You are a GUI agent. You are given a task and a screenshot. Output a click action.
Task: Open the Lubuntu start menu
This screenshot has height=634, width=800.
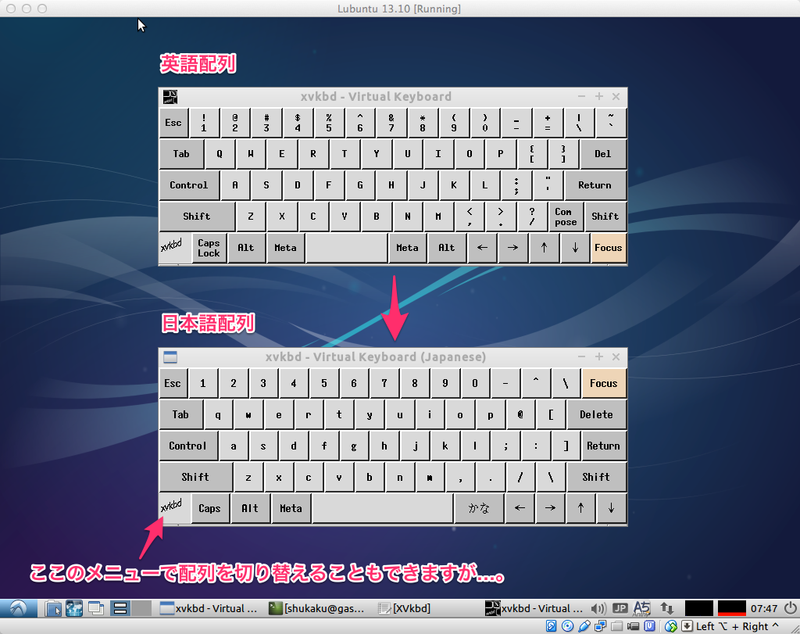pos(18,608)
